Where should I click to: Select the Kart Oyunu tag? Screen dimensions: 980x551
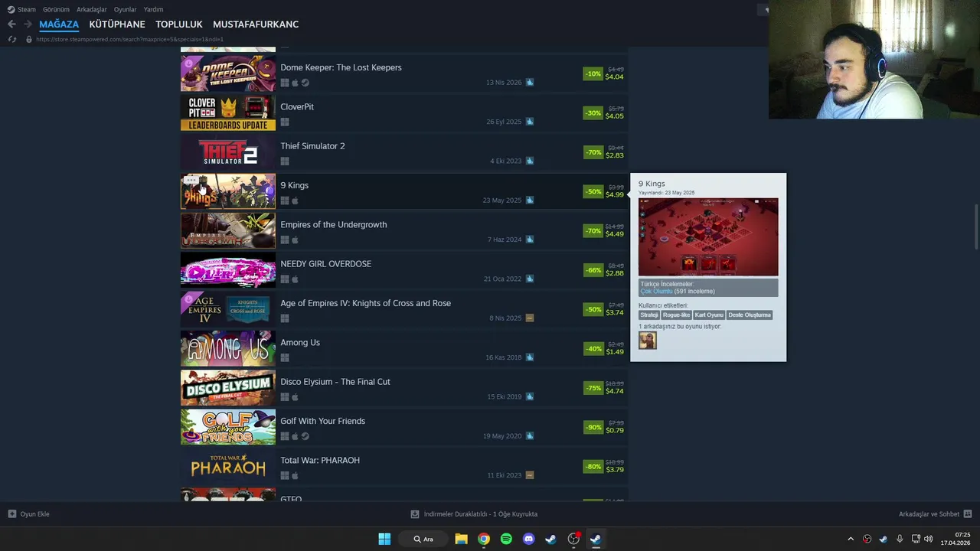coord(709,315)
